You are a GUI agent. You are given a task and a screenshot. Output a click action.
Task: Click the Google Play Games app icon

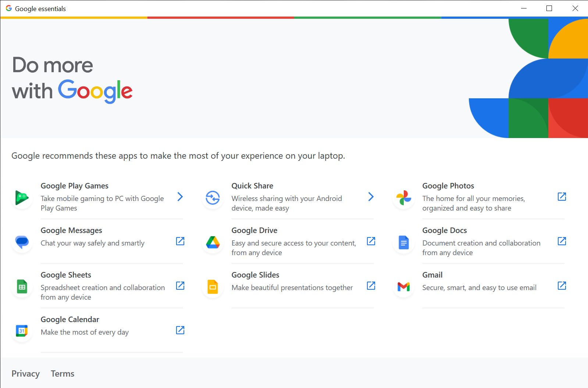(22, 198)
